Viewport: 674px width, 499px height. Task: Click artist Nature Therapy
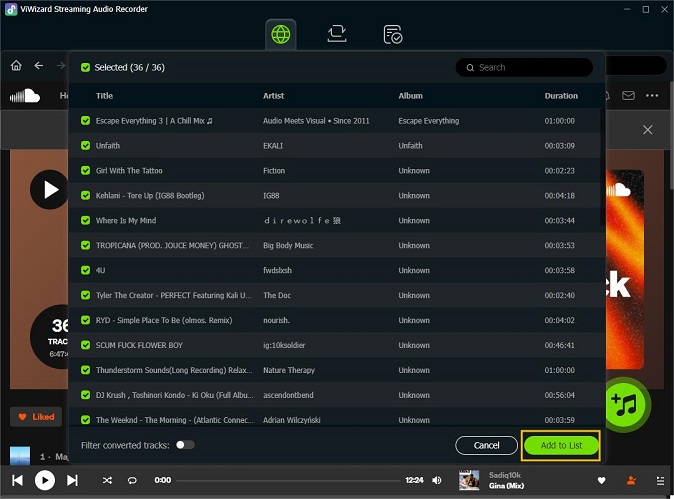click(289, 370)
